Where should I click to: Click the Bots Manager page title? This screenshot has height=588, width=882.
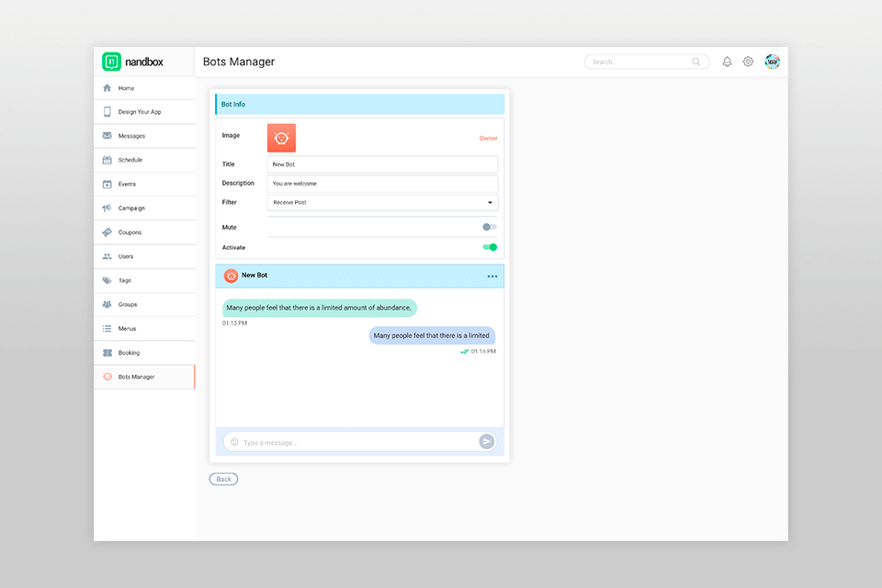(x=239, y=62)
